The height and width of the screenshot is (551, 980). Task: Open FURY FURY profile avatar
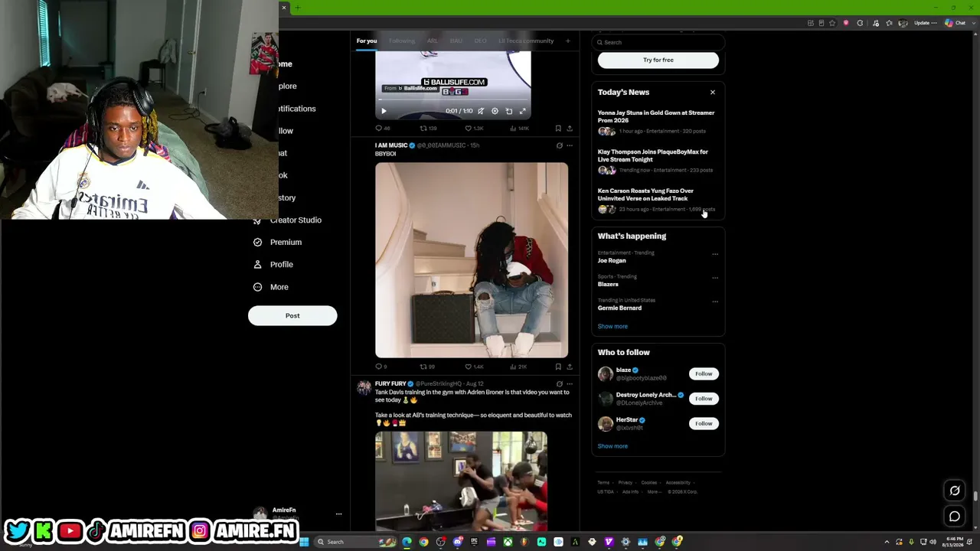pos(363,388)
